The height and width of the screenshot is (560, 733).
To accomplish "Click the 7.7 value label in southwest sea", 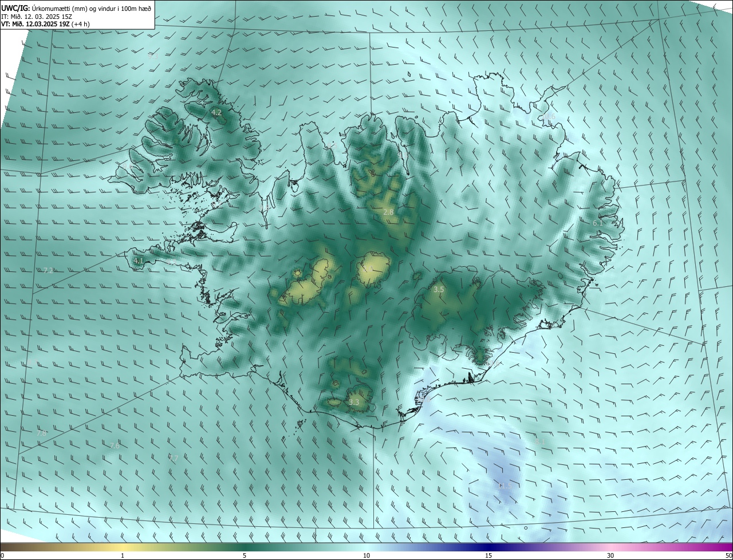I will click(x=174, y=458).
